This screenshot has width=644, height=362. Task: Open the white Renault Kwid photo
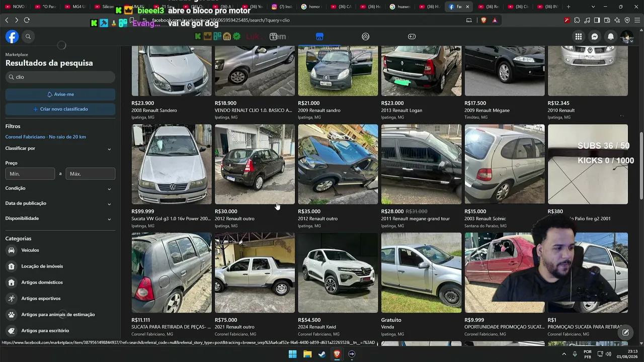point(338,273)
